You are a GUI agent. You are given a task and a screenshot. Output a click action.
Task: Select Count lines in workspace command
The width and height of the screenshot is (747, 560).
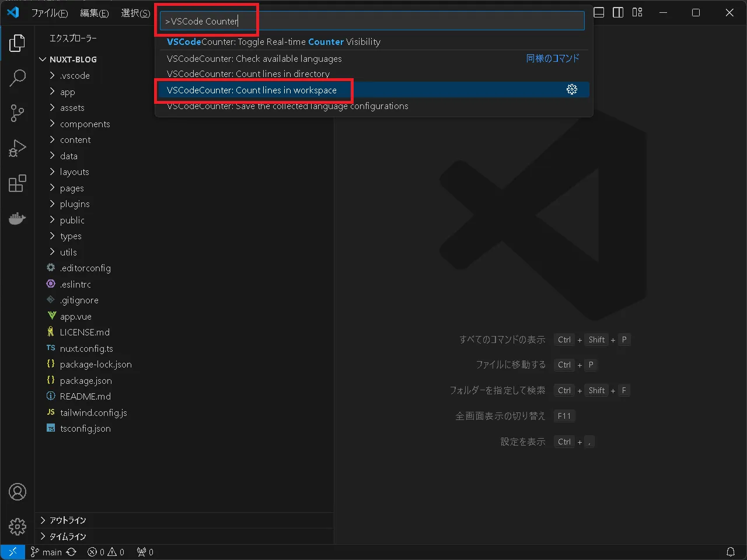(373, 90)
